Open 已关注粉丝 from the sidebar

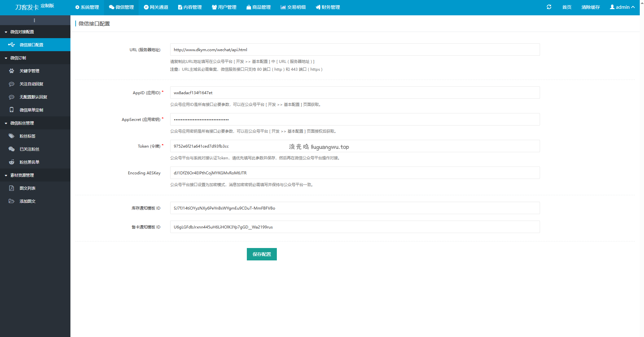[29, 149]
